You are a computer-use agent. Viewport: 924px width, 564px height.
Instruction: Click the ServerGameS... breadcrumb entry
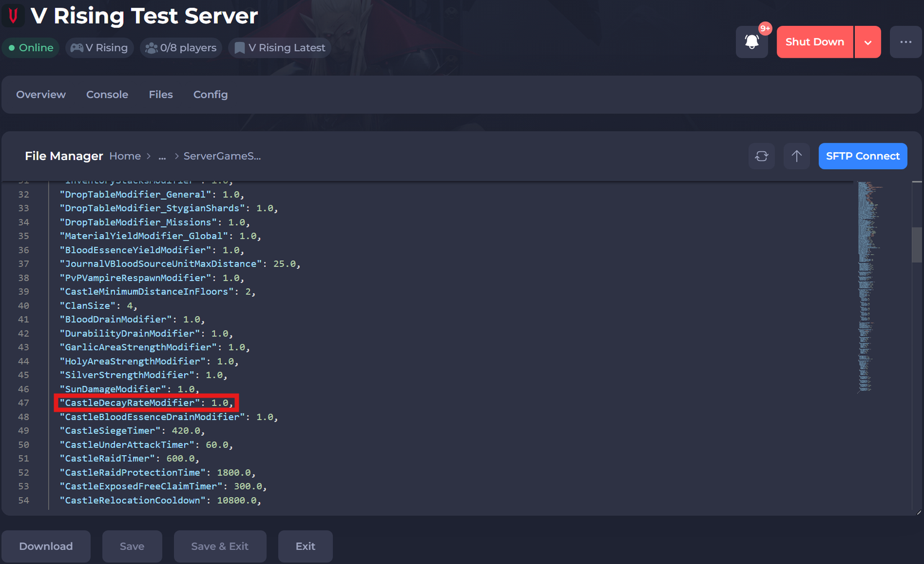[222, 156]
